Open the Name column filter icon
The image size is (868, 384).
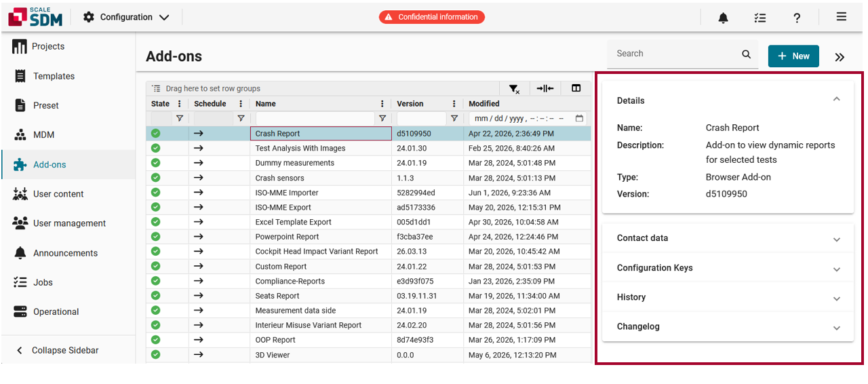point(382,118)
